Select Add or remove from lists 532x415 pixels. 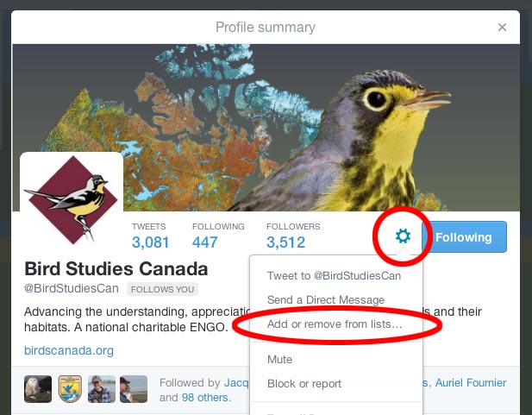(335, 324)
